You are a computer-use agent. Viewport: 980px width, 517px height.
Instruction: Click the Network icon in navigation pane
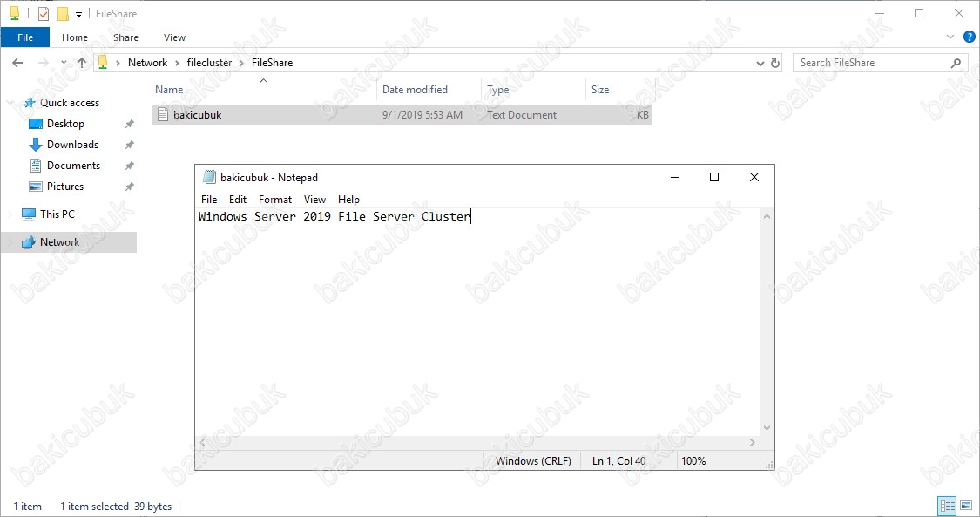click(x=29, y=242)
